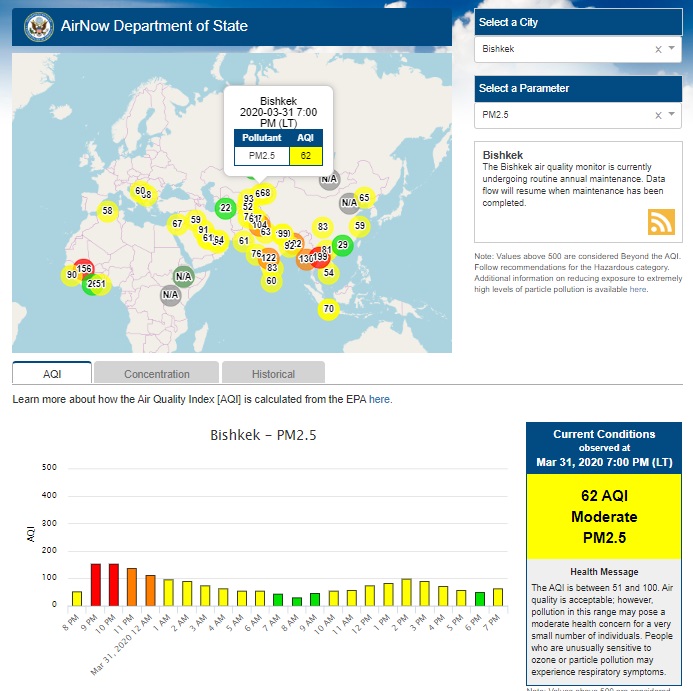Click the yellow 70 AQI map marker

tap(328, 309)
